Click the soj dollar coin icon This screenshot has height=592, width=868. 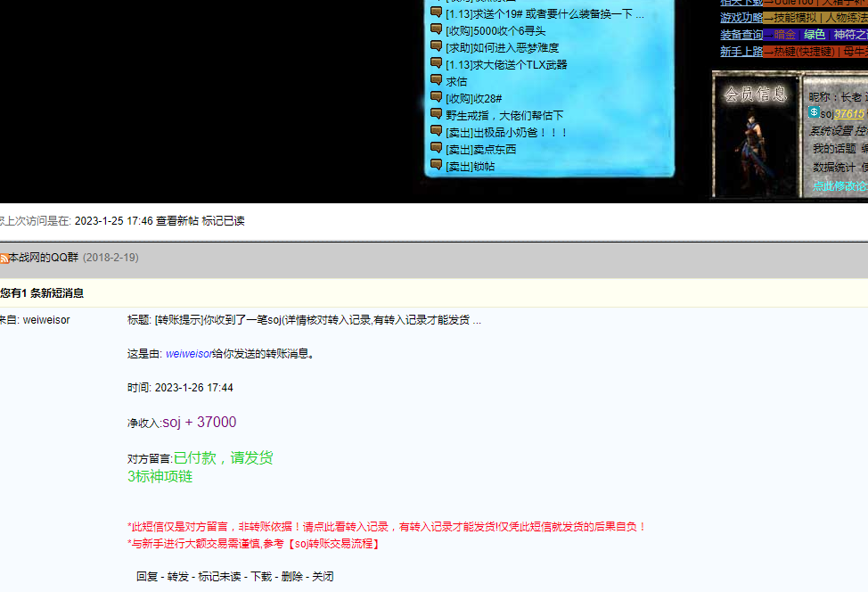[x=814, y=113]
